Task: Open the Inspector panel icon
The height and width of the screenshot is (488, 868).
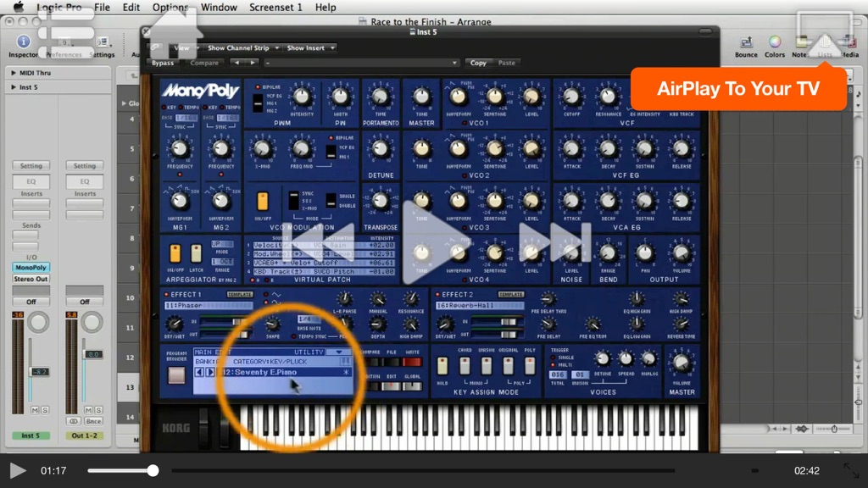Action: click(x=23, y=42)
